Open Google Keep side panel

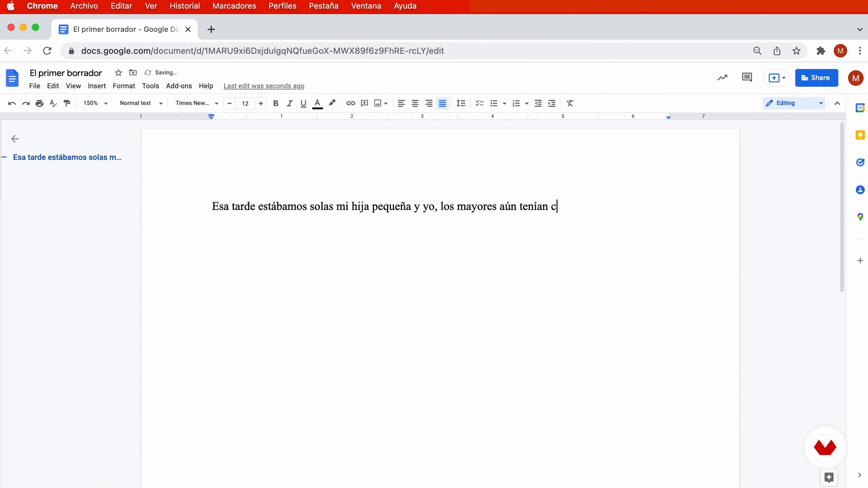pyautogui.click(x=860, y=135)
